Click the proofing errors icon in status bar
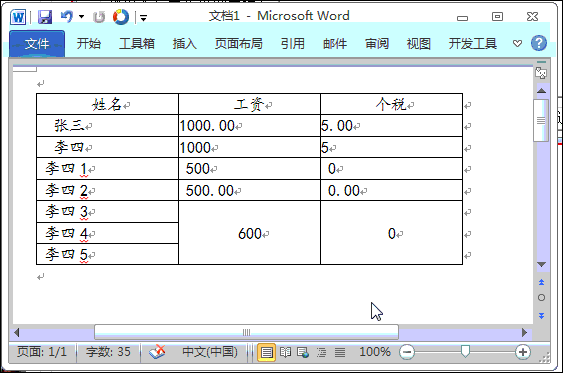 coord(157,352)
